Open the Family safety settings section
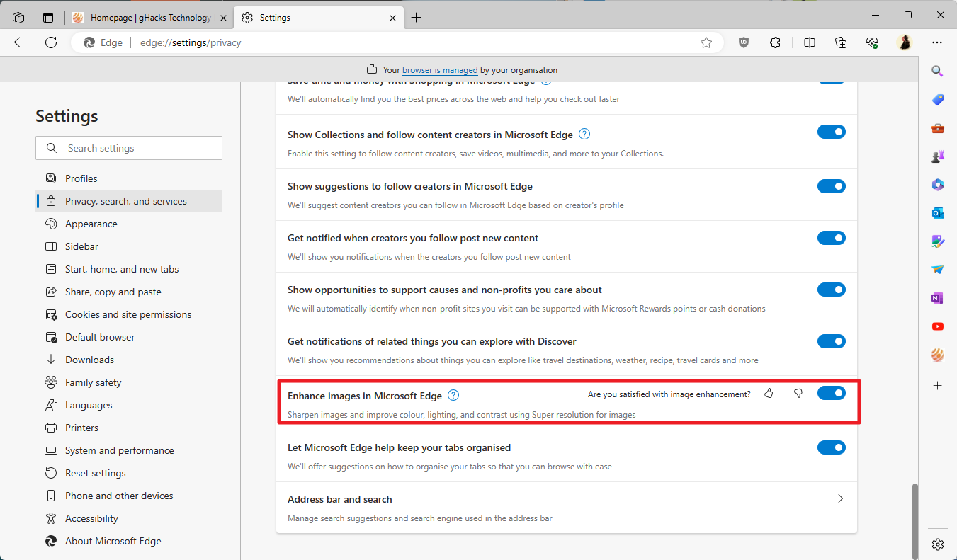957x560 pixels. tap(129, 382)
